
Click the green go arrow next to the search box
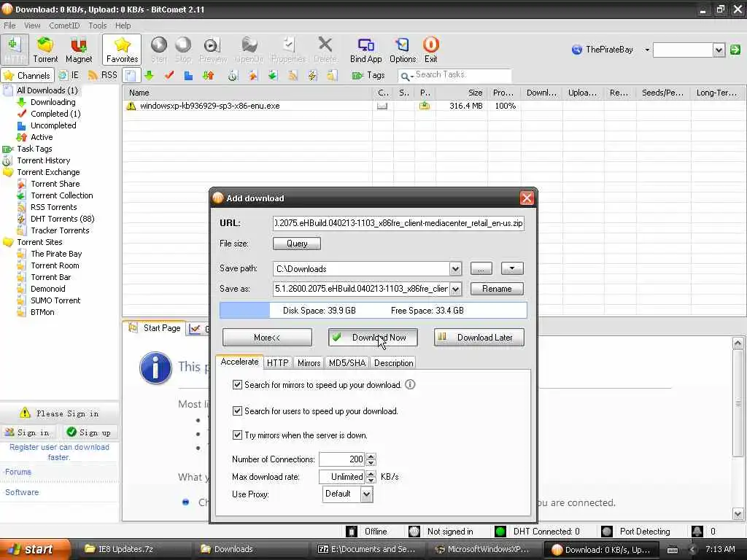735,50
